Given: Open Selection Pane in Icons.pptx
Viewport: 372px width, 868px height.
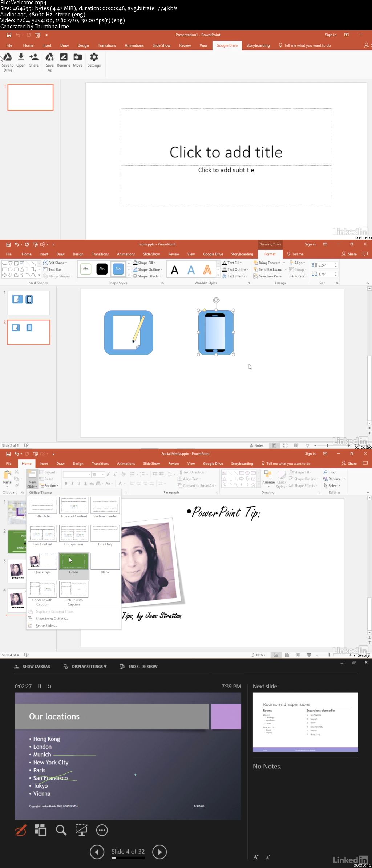Looking at the screenshot, I should [267, 276].
